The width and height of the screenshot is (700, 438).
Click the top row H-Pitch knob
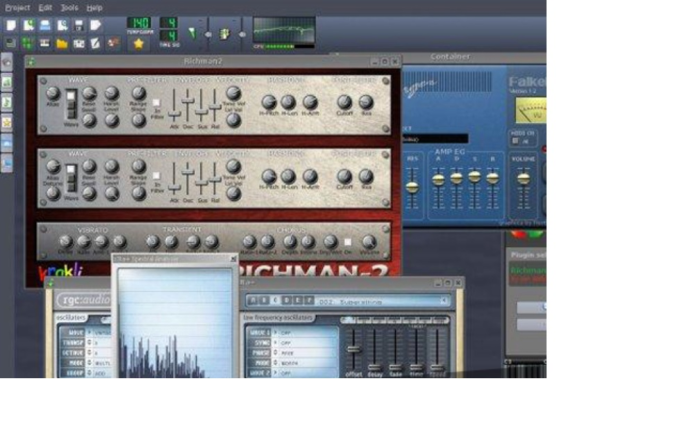(269, 102)
